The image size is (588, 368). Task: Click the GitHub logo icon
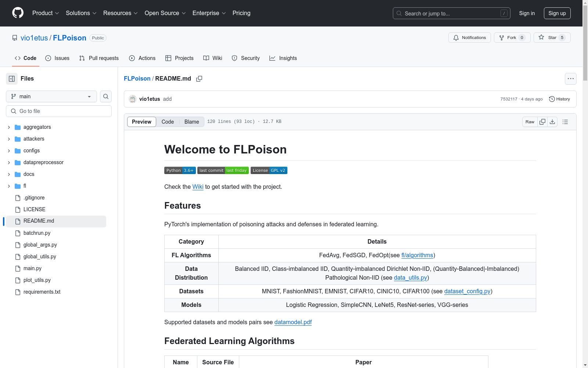coord(18,13)
